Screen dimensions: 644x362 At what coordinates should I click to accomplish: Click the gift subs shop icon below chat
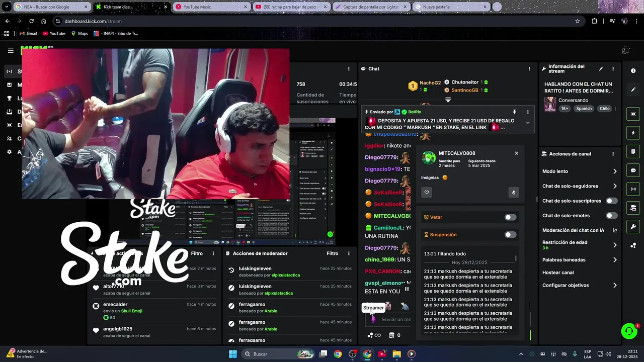(x=391, y=335)
